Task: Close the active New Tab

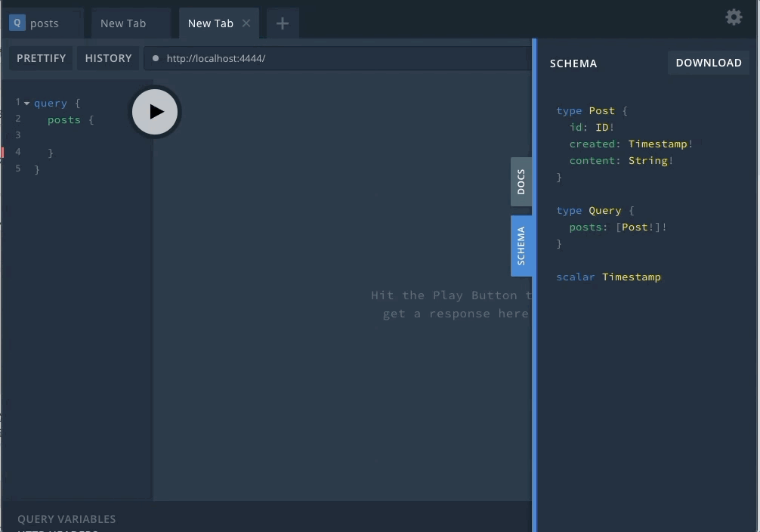Action: [246, 23]
